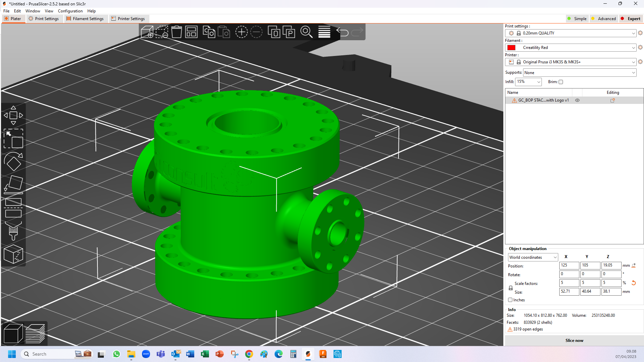Open the Paint-on supports tool

(13, 231)
